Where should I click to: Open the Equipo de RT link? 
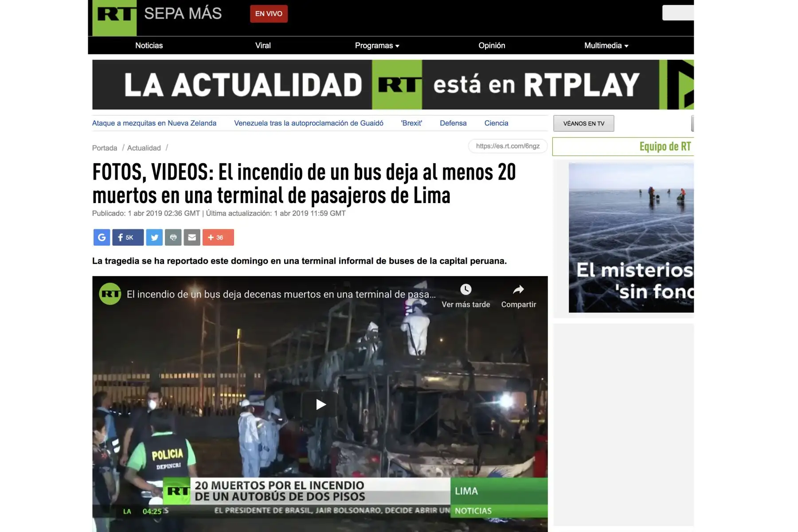coord(665,146)
